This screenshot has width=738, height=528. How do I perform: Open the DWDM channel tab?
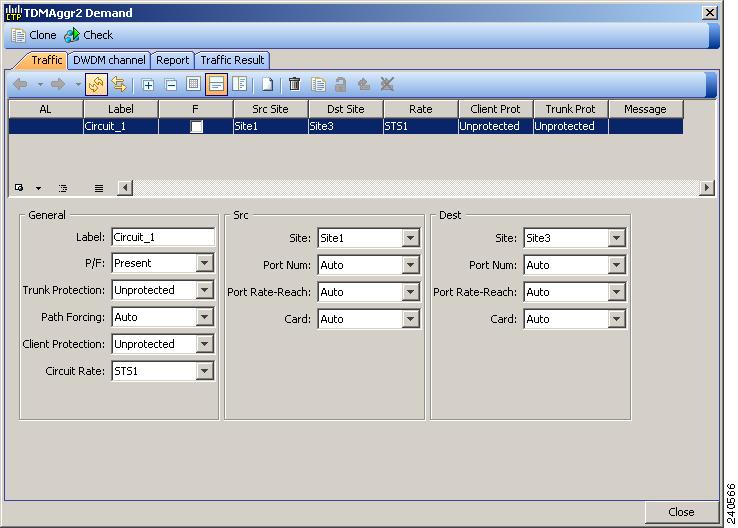point(109,60)
